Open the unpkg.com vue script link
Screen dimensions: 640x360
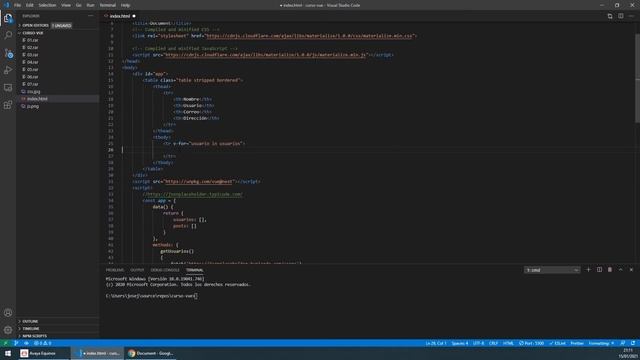click(x=199, y=182)
